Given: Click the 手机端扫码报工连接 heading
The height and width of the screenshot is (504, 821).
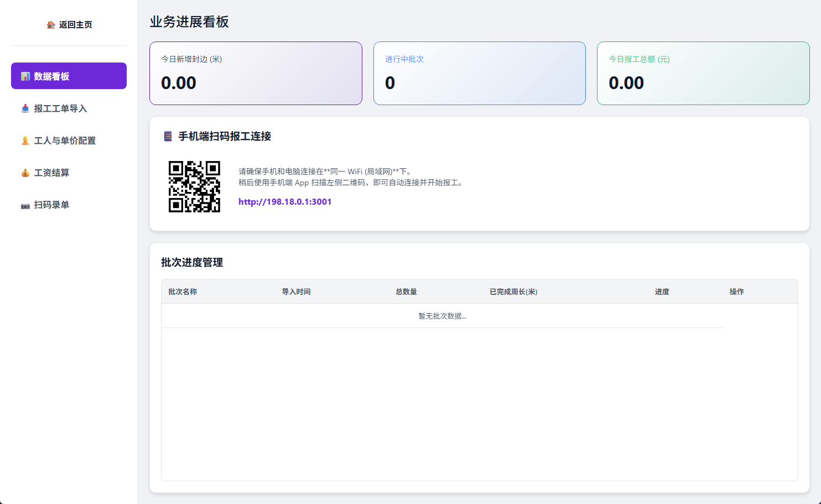Looking at the screenshot, I should tap(225, 136).
